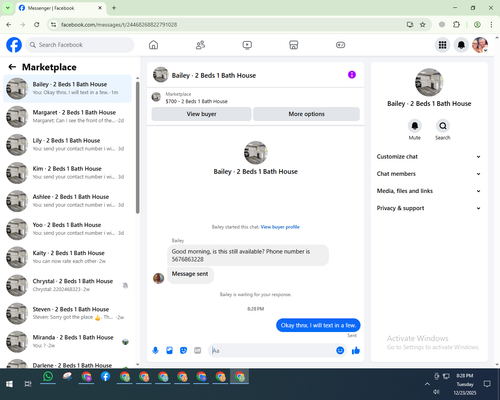Open Lily - 2 Beds 1 Bath House chat
The width and height of the screenshot is (500, 400).
(67, 145)
